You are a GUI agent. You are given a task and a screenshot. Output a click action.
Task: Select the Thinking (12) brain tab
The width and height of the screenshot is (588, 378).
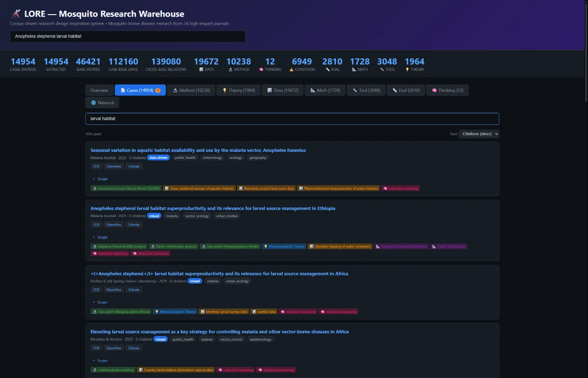[447, 90]
